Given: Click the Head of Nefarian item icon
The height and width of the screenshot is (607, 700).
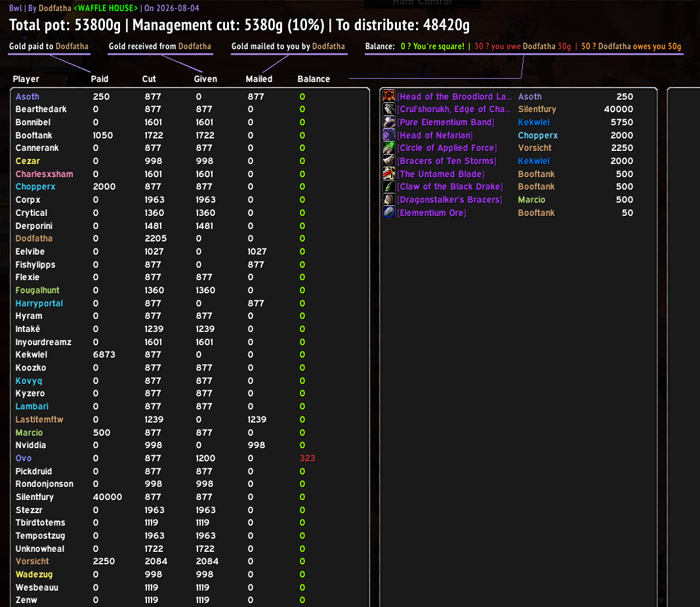Looking at the screenshot, I should coord(389,135).
